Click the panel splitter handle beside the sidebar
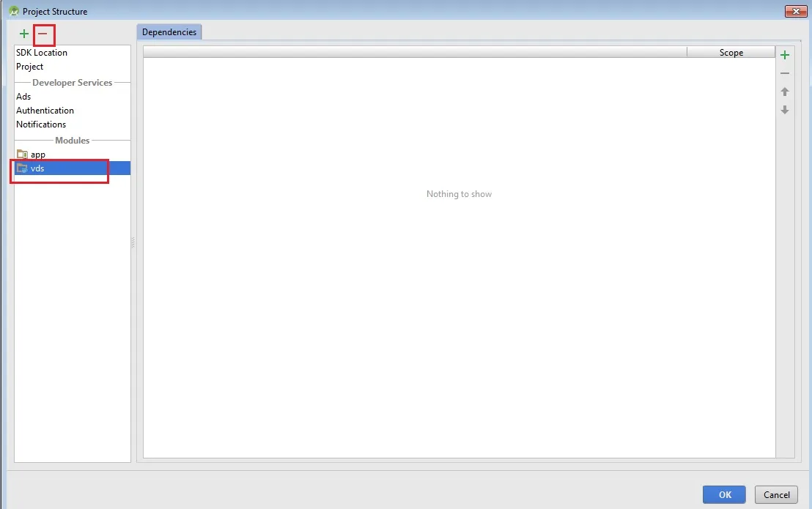 [x=133, y=242]
